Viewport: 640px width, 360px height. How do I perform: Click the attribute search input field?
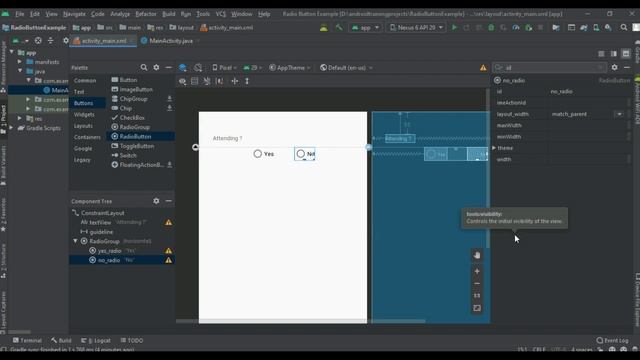pos(549,68)
